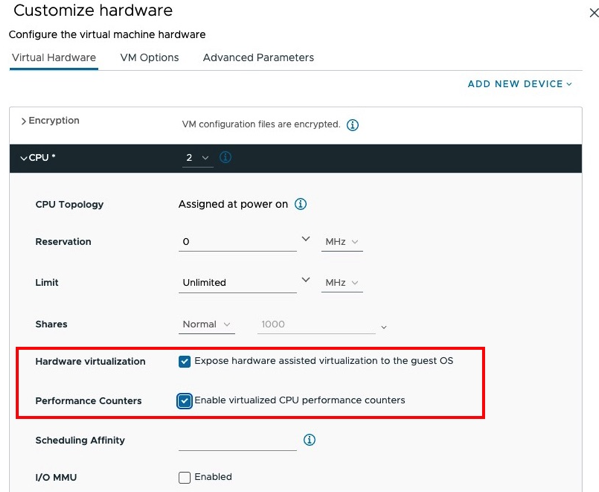Enable the I/O MMU checkbox
The width and height of the screenshot is (599, 492).
click(185, 477)
